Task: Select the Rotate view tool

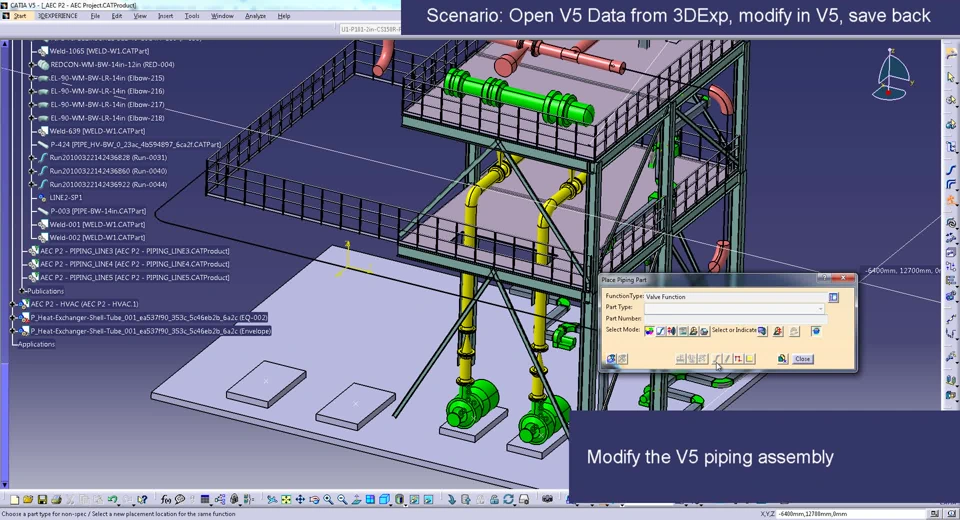Action: click(314, 500)
